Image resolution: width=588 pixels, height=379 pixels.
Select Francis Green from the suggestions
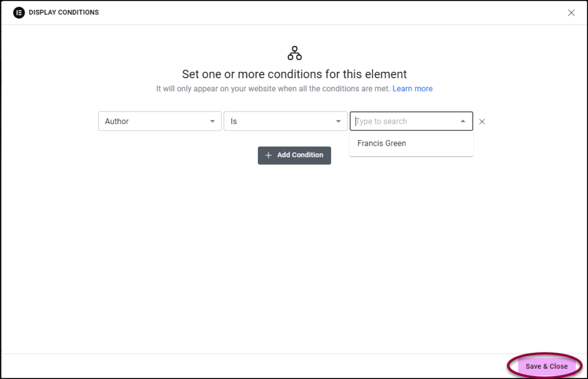click(x=381, y=143)
